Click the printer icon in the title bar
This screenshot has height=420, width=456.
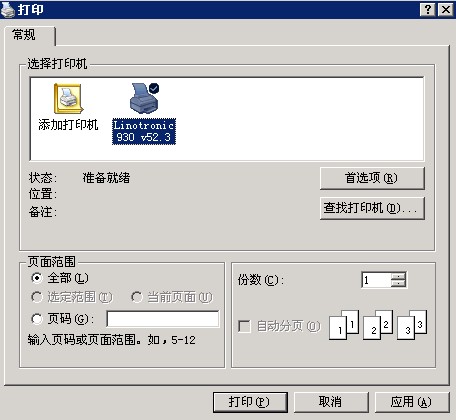pos(8,9)
